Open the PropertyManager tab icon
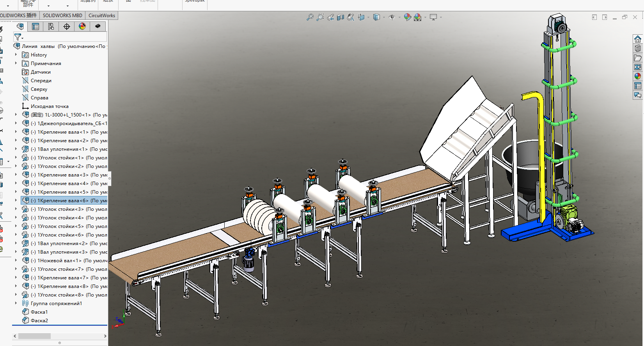 [35, 26]
